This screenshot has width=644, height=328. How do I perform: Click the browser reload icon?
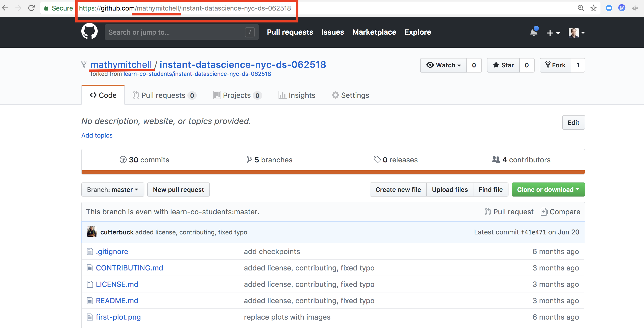click(x=32, y=8)
